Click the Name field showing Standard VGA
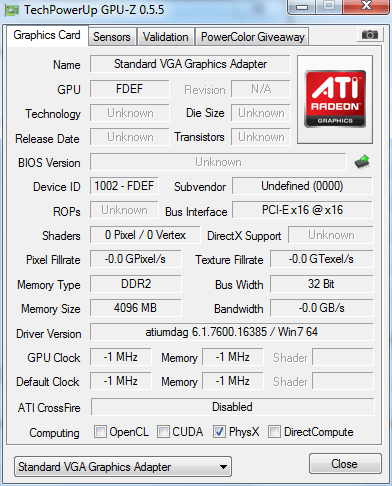 click(x=190, y=64)
